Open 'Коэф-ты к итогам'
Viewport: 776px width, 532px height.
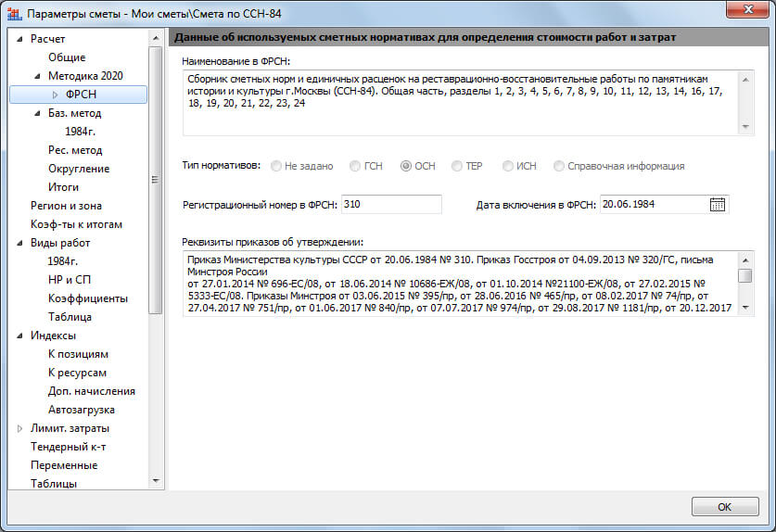pos(76,224)
